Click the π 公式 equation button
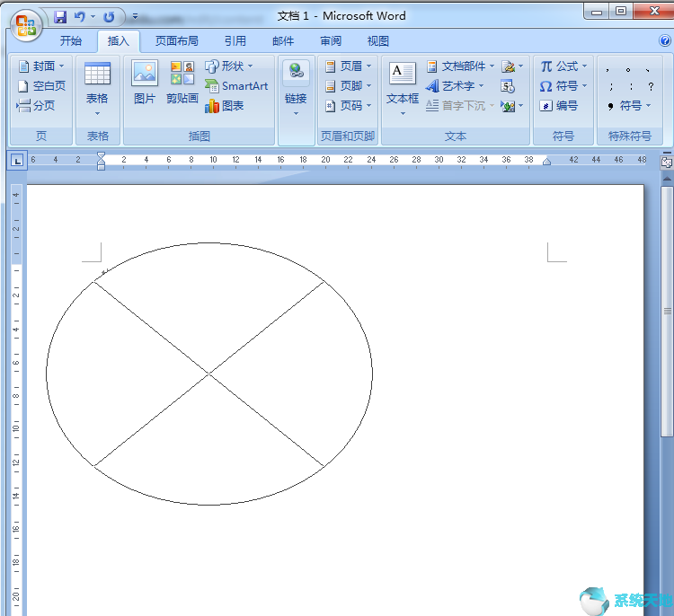This screenshot has width=674, height=616. pyautogui.click(x=560, y=66)
